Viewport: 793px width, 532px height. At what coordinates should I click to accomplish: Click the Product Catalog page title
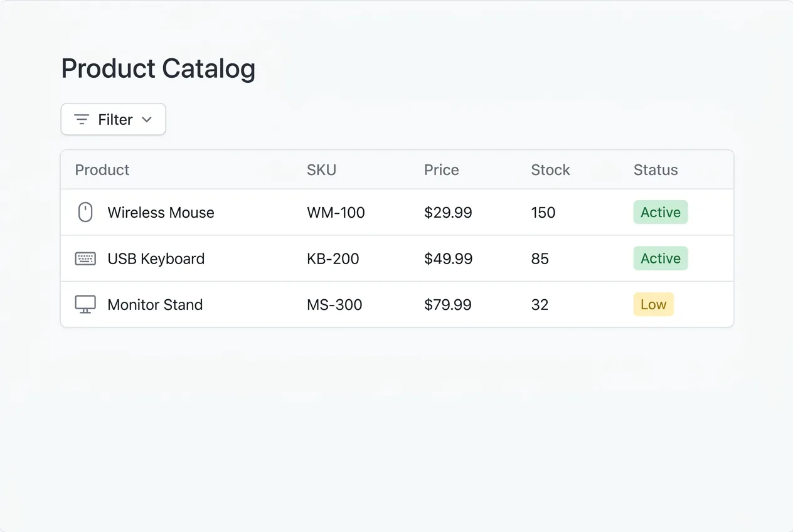pos(158,68)
